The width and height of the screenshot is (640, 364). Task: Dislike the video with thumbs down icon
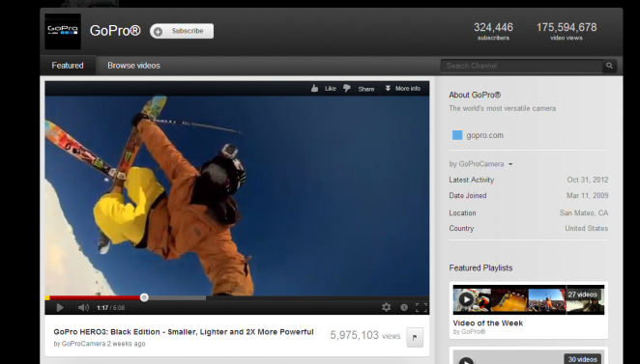(346, 89)
